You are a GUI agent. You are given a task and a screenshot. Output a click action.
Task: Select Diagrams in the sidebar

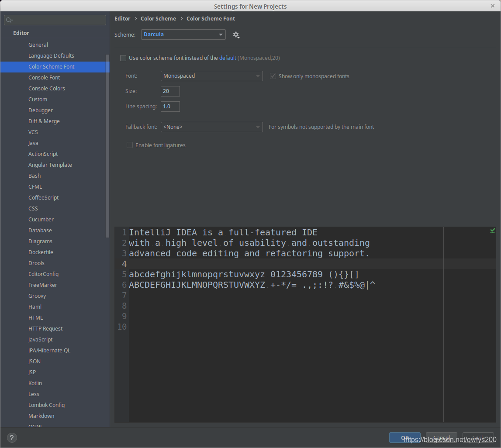coord(40,241)
